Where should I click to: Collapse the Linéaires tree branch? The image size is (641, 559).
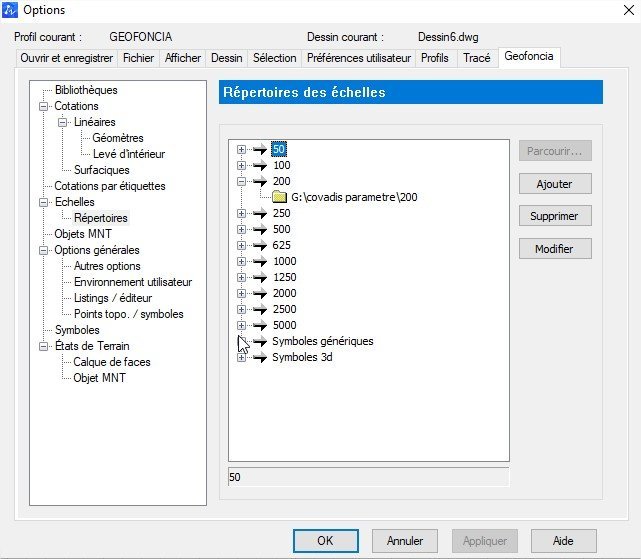coord(63,122)
